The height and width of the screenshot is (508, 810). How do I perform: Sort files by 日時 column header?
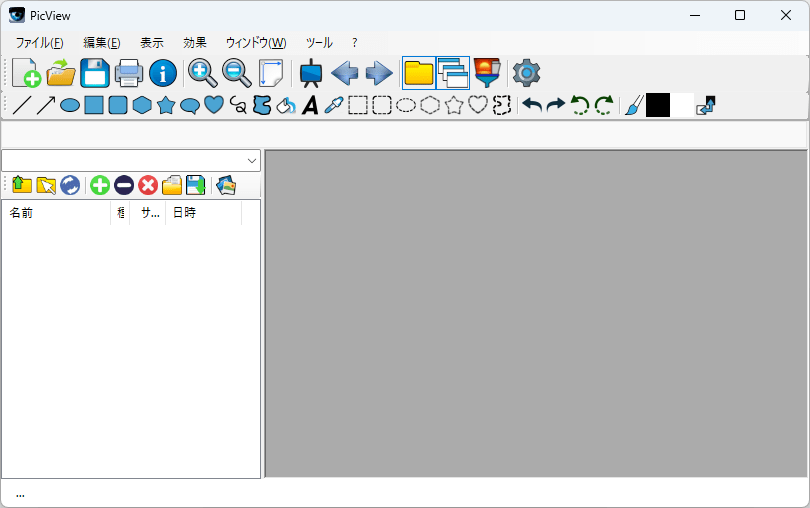point(200,213)
